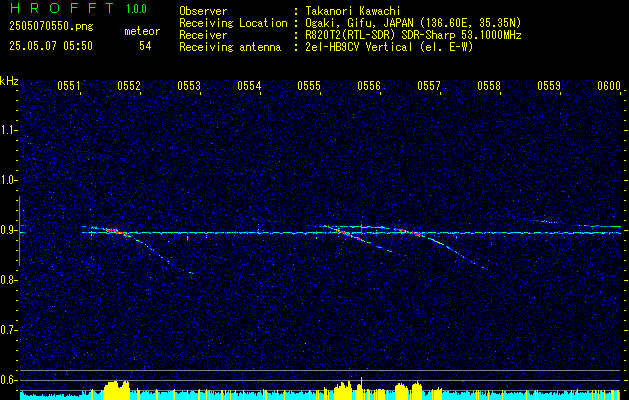Click the Observer field label
The height and width of the screenshot is (400, 629).
[203, 11]
